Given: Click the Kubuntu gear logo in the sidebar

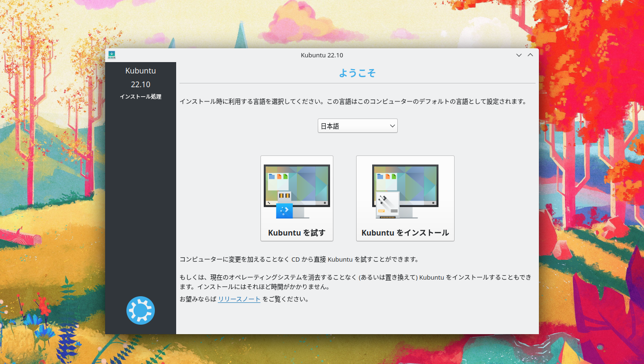Looking at the screenshot, I should pos(141,310).
